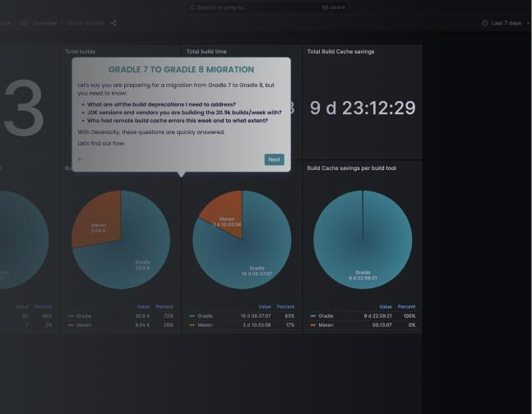Click the 72% value in the builds legend
532x414 pixels.
(169, 316)
